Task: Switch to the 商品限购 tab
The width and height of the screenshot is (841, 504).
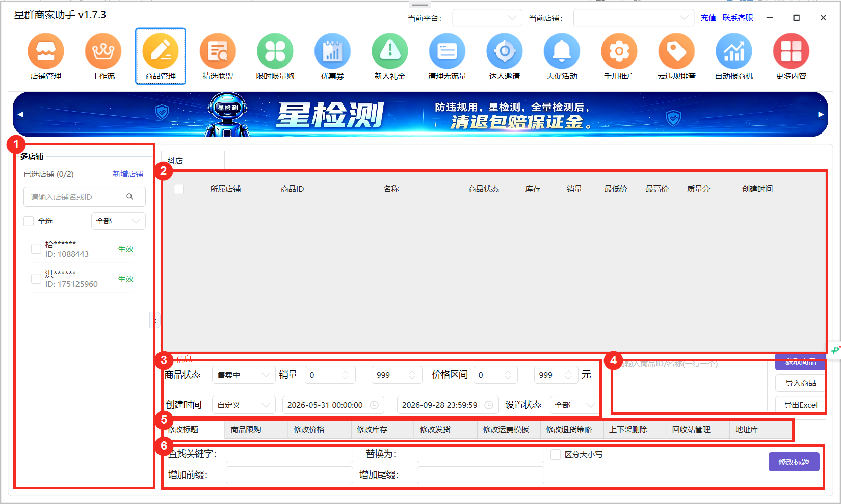Action: tap(256, 430)
